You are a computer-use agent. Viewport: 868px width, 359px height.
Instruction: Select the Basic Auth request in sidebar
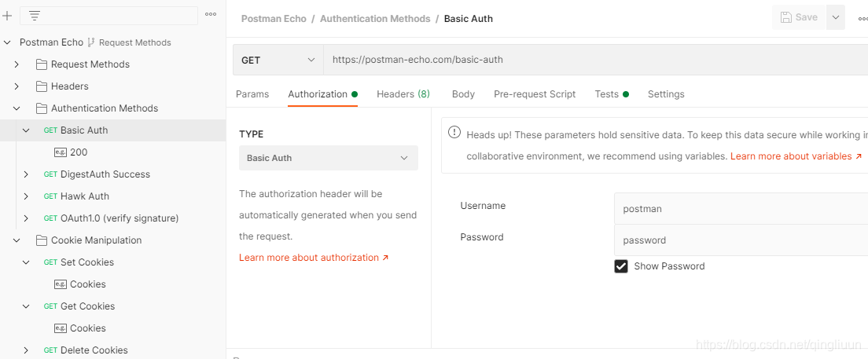click(113, 130)
